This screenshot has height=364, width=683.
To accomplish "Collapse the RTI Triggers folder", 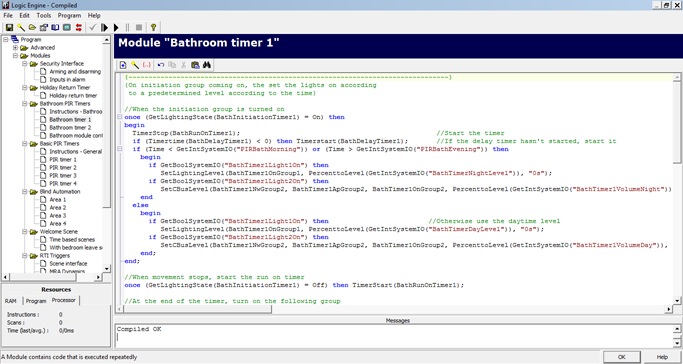I will coord(25,256).
